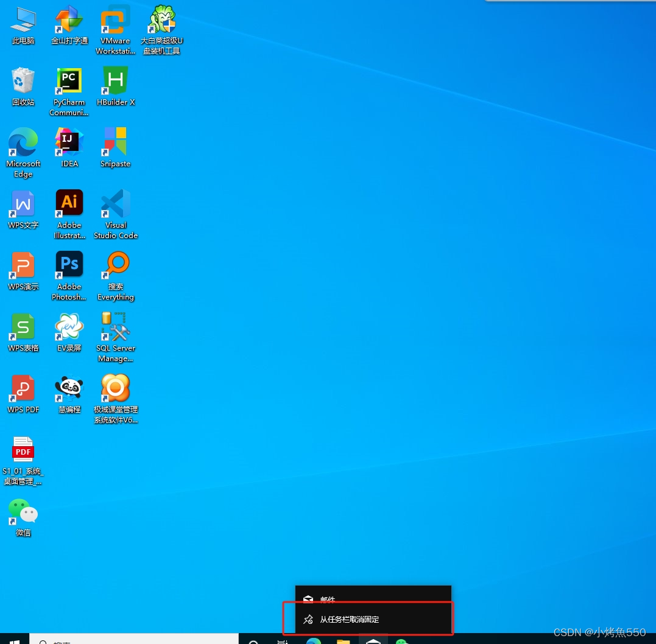
Task: Select the EV录屏 shortcut
Action: [69, 332]
